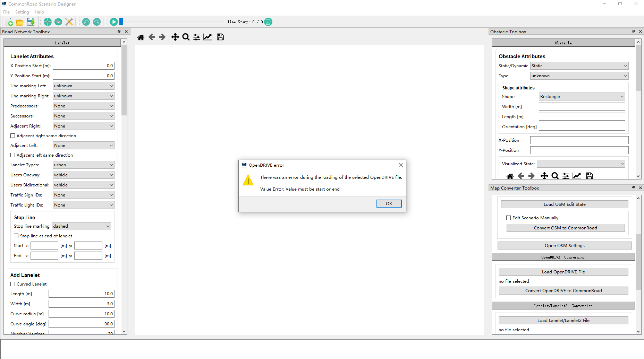Select the zoom magnifier in main canvas toolbar
Screen dimensions: 644x359
click(186, 37)
